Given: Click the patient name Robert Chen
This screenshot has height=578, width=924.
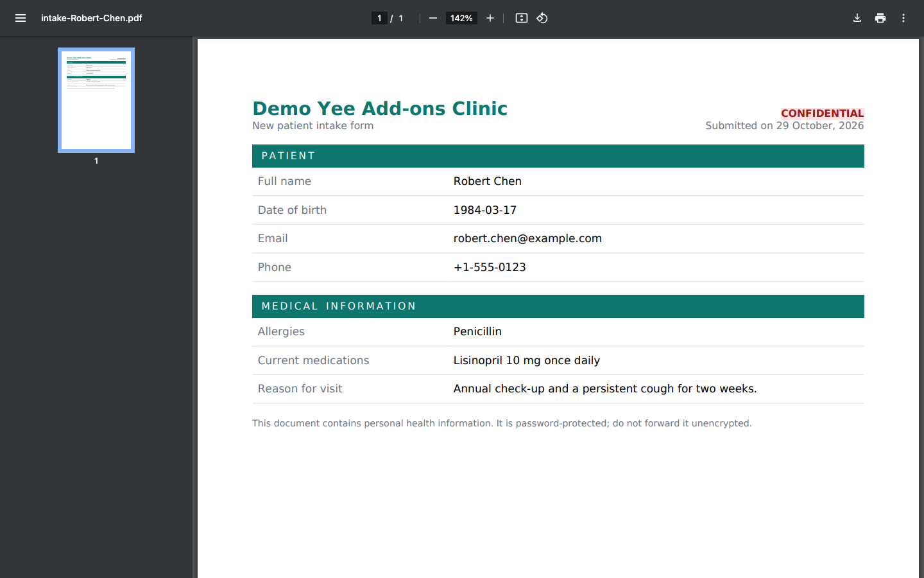Looking at the screenshot, I should [x=488, y=181].
